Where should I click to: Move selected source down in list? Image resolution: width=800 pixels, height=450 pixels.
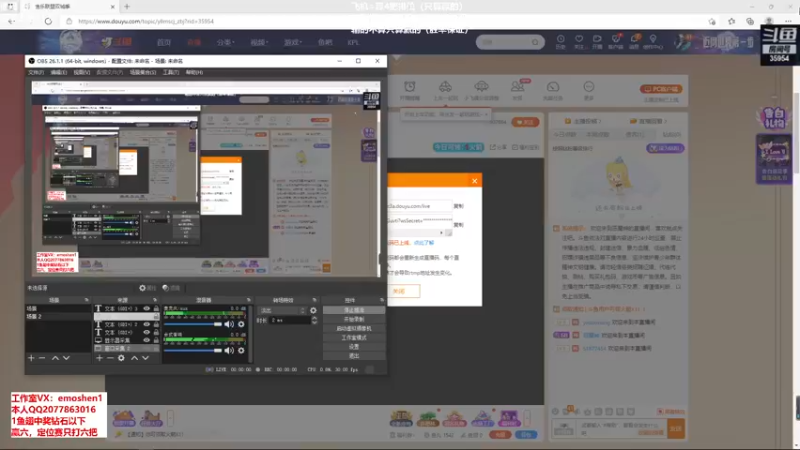(145, 358)
